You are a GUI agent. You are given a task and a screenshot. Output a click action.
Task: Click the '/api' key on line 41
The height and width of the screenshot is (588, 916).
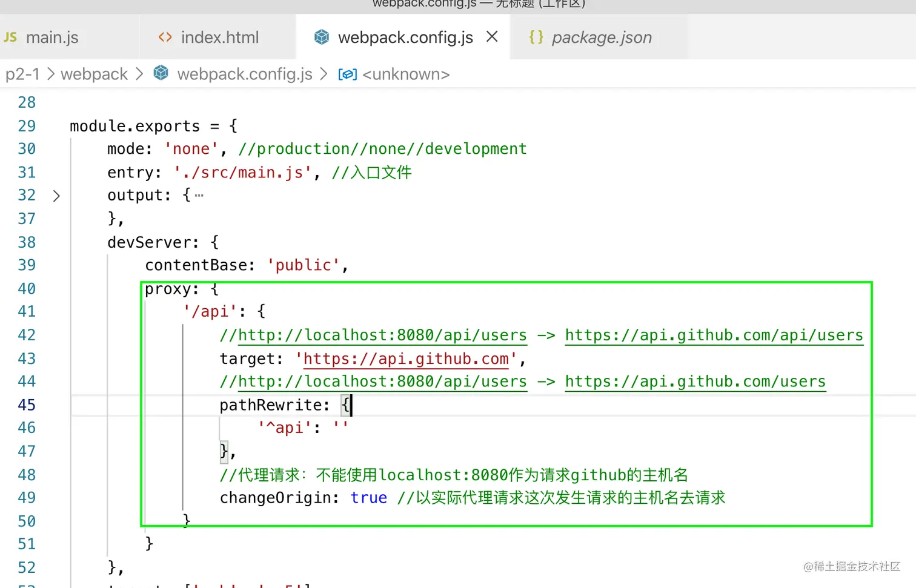pyautogui.click(x=210, y=312)
